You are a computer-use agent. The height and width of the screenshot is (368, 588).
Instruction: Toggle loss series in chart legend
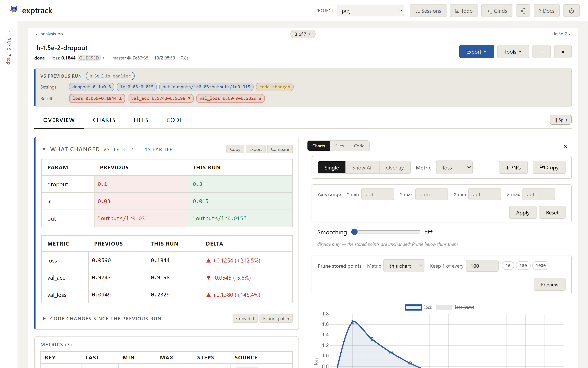(418, 307)
